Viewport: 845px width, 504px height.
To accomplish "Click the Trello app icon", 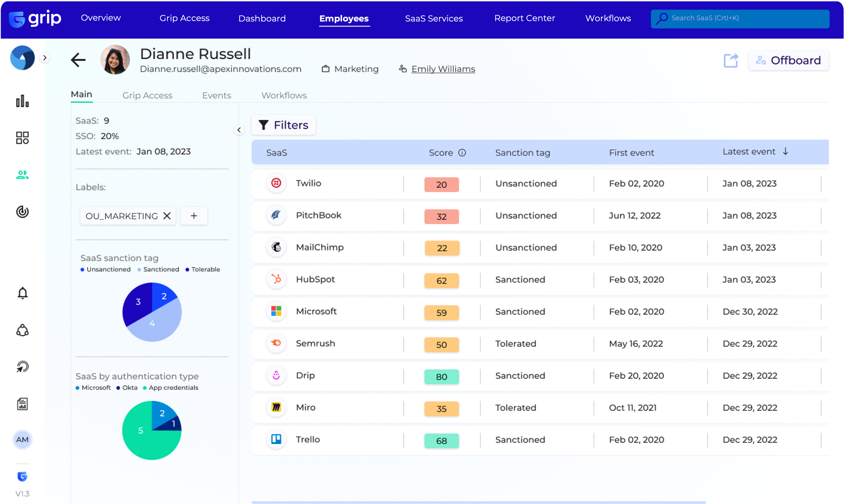I will 276,439.
